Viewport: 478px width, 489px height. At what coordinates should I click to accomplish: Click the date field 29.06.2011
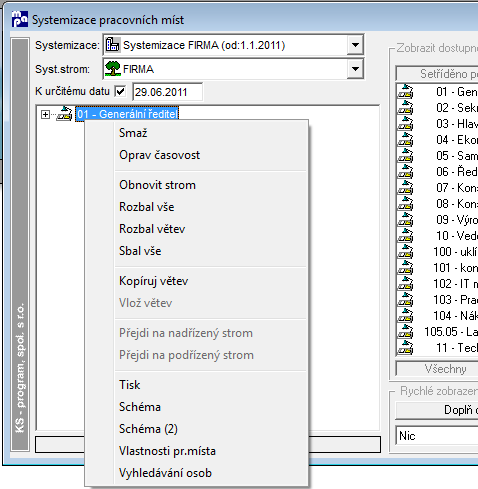(167, 92)
